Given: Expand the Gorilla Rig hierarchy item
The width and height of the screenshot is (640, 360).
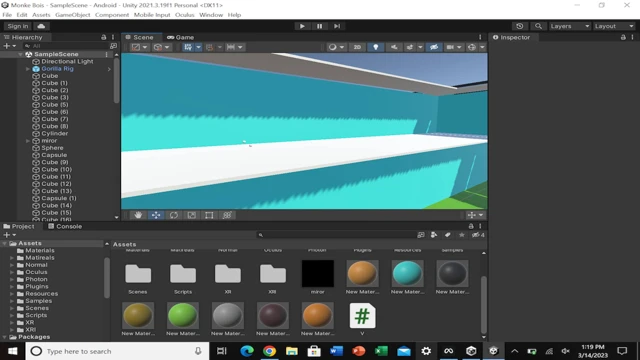Looking at the screenshot, I should (x=28, y=69).
